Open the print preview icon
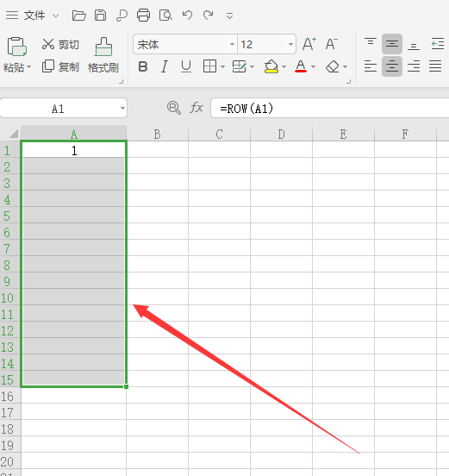 pyautogui.click(x=165, y=16)
